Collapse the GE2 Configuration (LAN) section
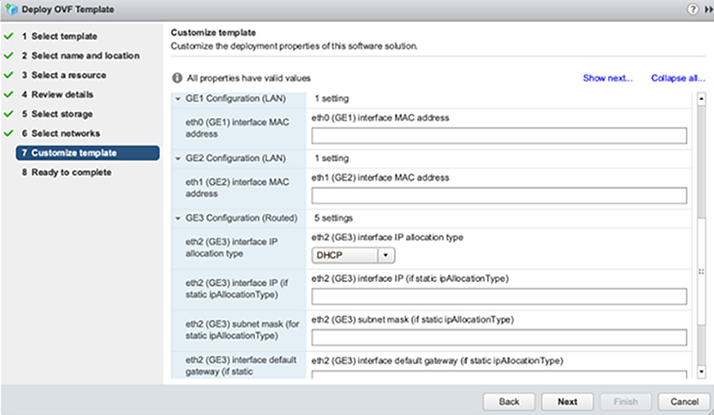The width and height of the screenshot is (714, 415). click(x=177, y=158)
